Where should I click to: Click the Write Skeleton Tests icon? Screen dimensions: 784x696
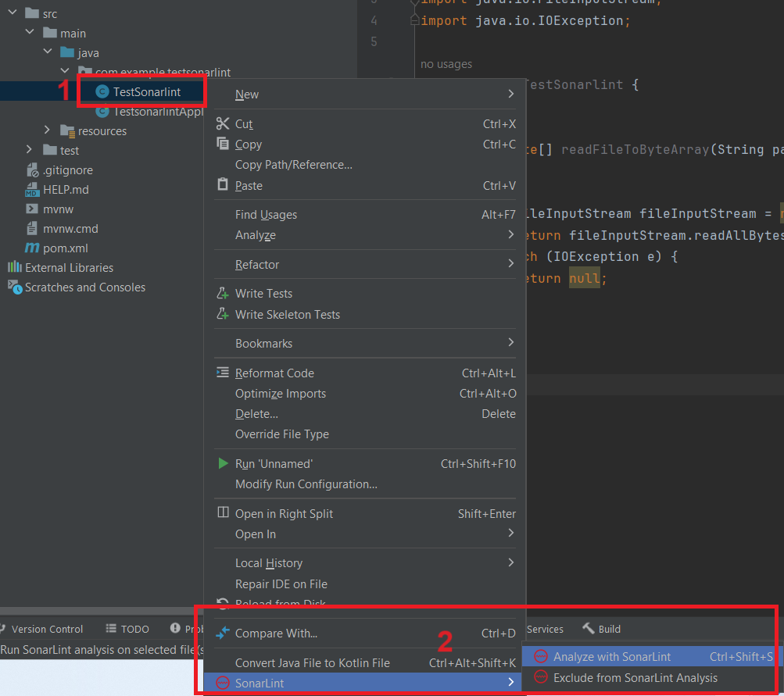223,314
